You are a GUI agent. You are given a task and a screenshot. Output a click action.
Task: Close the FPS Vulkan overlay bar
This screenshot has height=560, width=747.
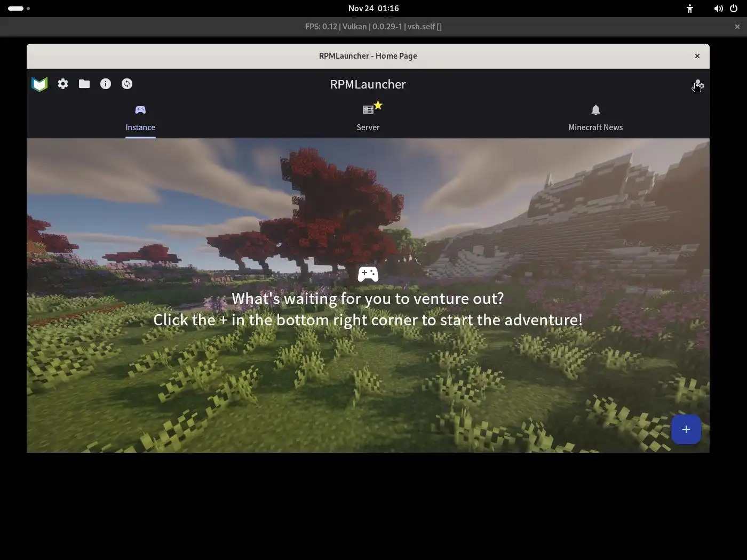(737, 27)
